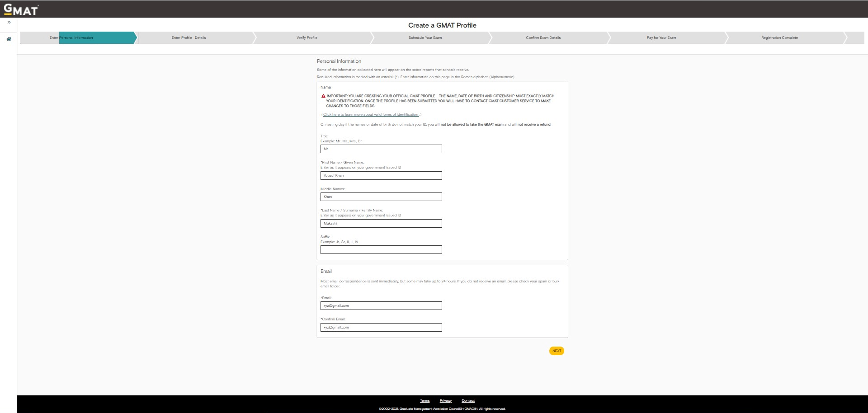Focus the Middle Names field
This screenshot has width=868, height=413.
381,197
